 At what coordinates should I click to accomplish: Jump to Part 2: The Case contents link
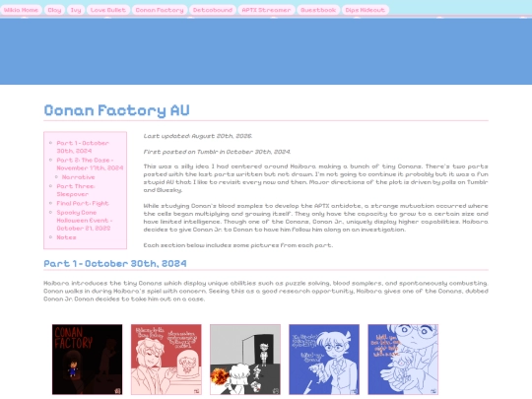[90, 164]
